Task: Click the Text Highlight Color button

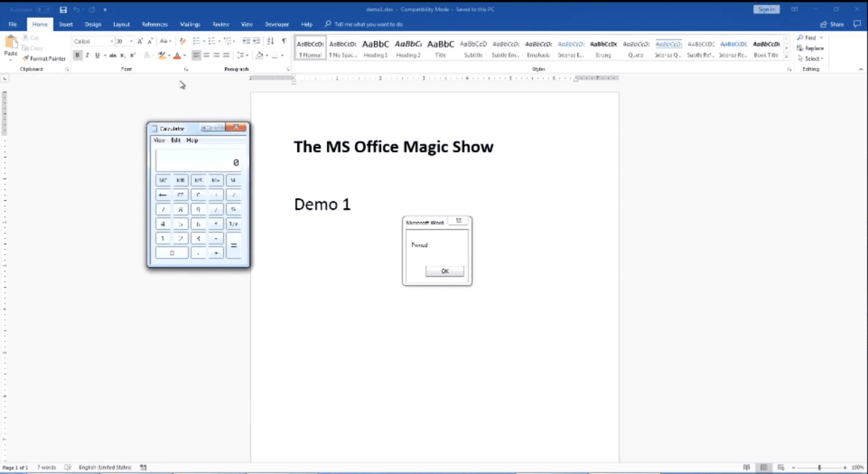Action: [161, 56]
